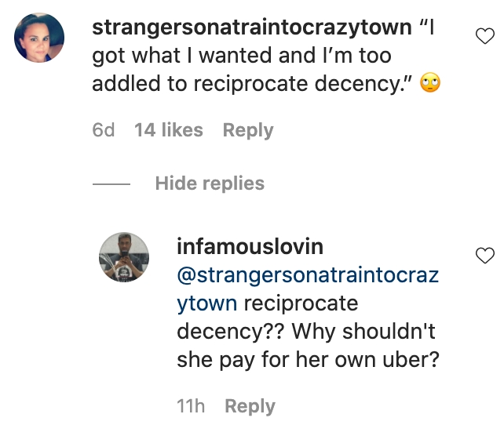Click the 11h timestamp
Image resolution: width=504 pixels, height=425 pixels.
191,406
